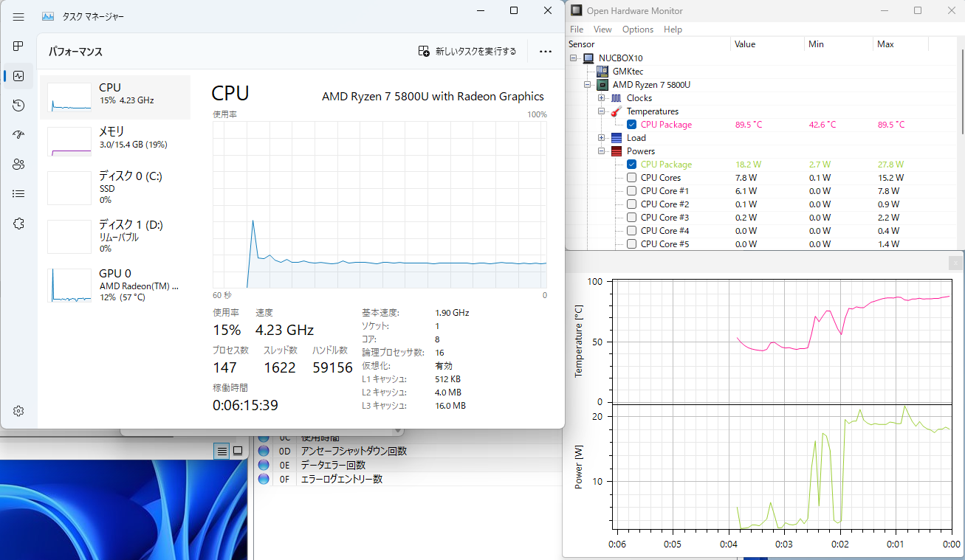The image size is (965, 560).
Task: Close the Open Hardware Monitor plot panel
Action: click(956, 262)
